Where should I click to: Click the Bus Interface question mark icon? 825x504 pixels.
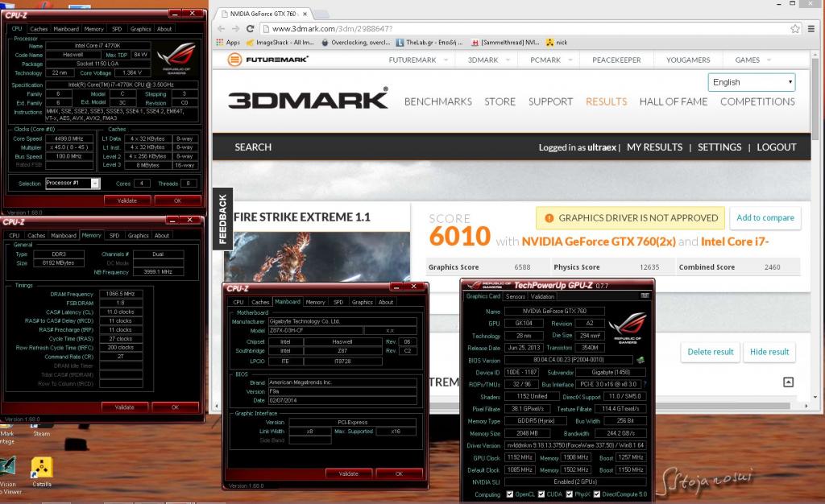pos(645,384)
